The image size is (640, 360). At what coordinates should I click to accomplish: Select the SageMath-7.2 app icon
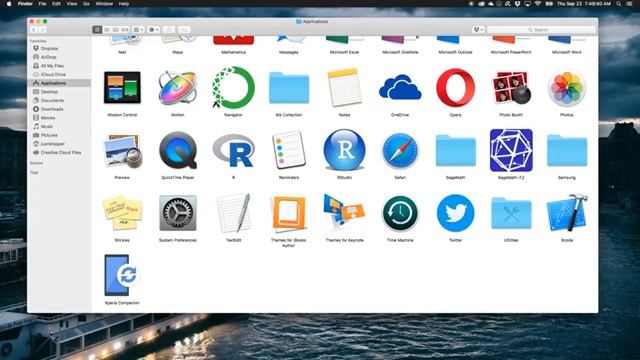pyautogui.click(x=511, y=150)
